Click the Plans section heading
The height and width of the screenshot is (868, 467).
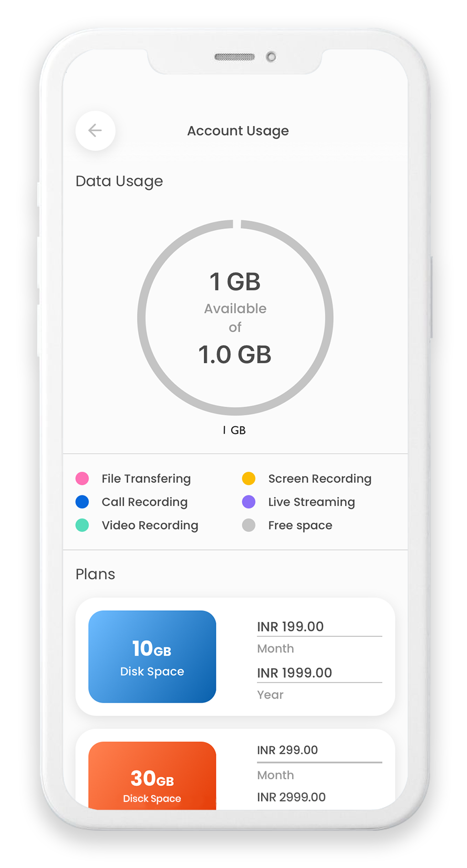coord(95,574)
